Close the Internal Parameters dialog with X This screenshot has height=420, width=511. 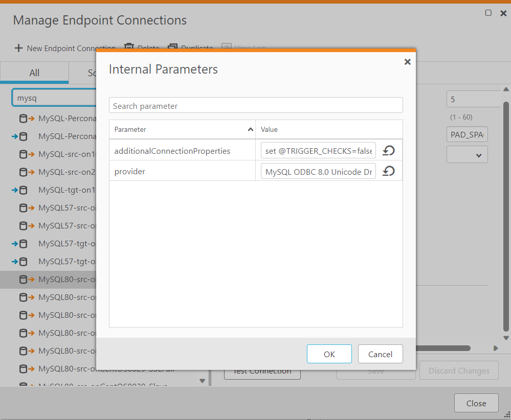click(x=407, y=62)
